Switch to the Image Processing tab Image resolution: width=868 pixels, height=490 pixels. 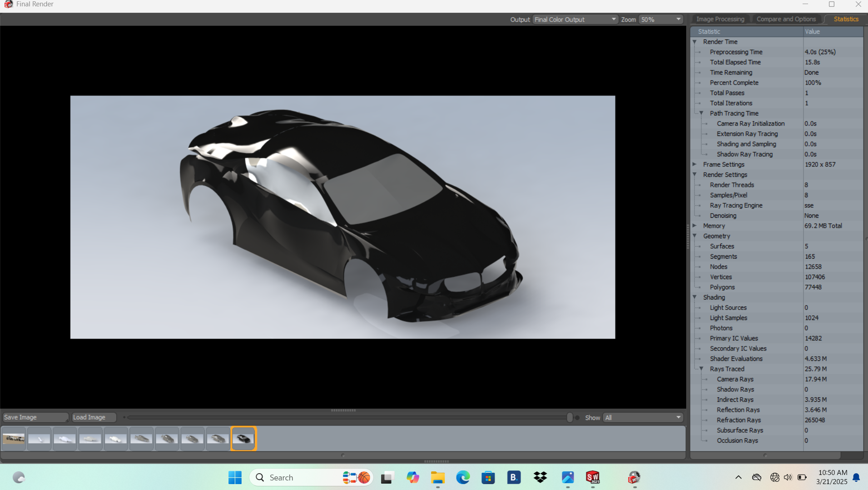pos(719,19)
